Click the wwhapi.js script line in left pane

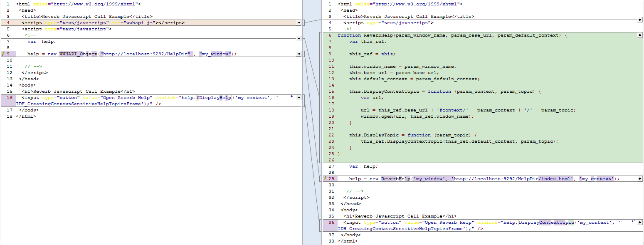[103, 23]
